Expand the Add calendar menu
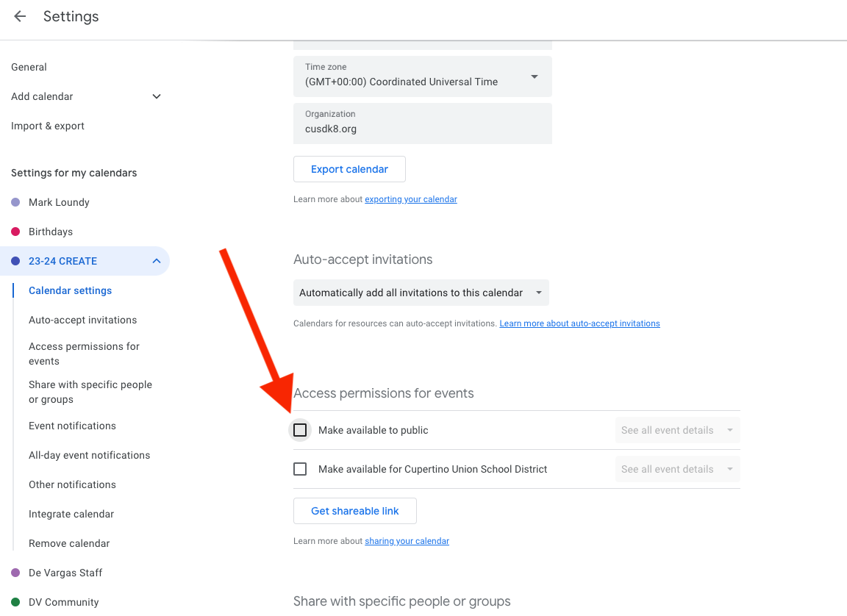Screen dimensions: 847x616 pyautogui.click(x=156, y=96)
